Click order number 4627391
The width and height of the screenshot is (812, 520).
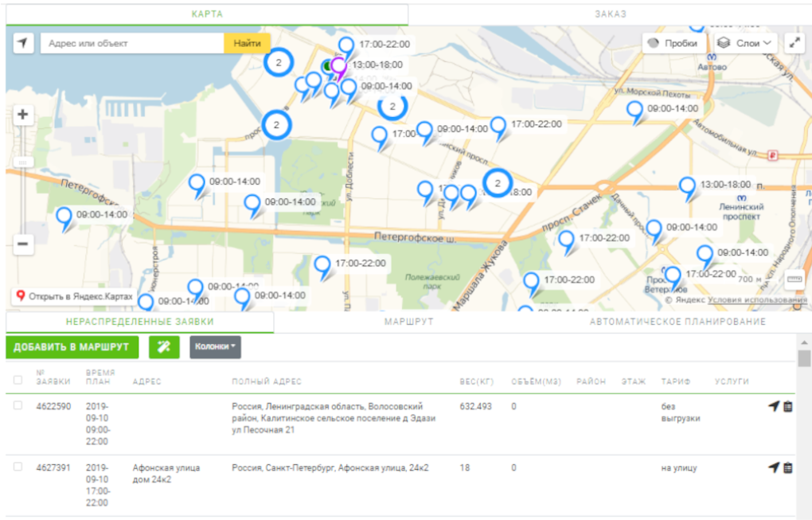(x=53, y=467)
